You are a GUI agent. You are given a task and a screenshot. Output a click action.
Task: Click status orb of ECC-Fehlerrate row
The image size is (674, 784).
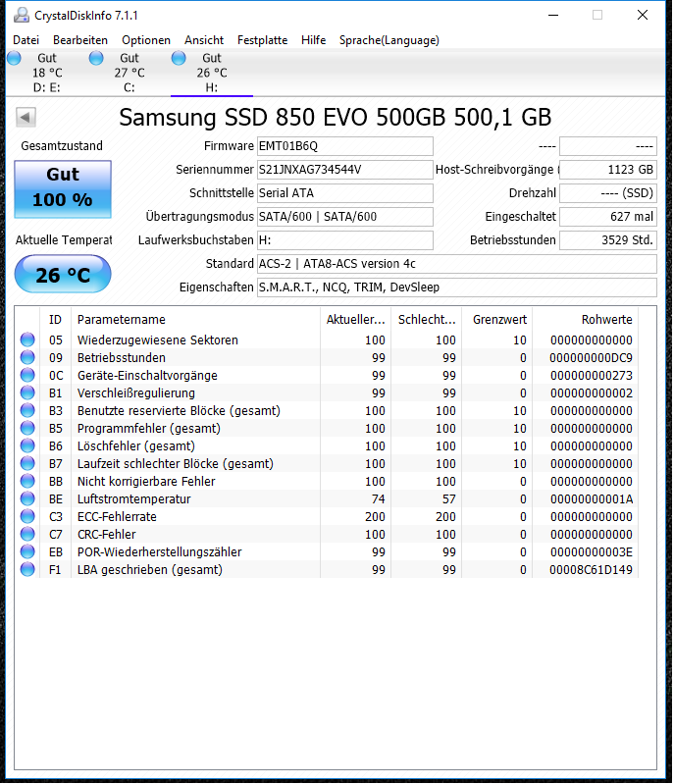(x=27, y=516)
